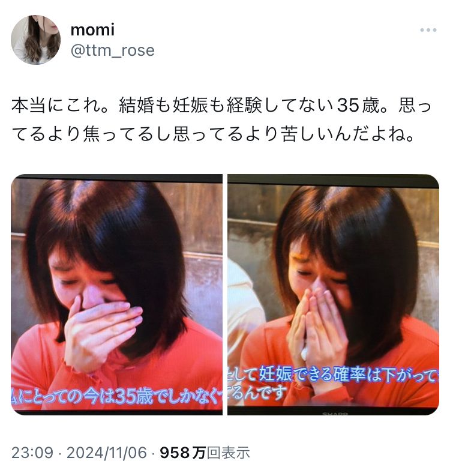
Task: Click the woman's hand in left photo
Action: [100, 331]
